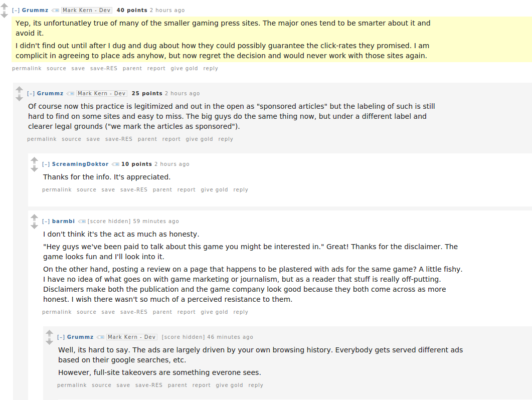Image resolution: width=532 pixels, height=400 pixels.
Task: Downvote barmbi's comment
Action: pos(34,226)
